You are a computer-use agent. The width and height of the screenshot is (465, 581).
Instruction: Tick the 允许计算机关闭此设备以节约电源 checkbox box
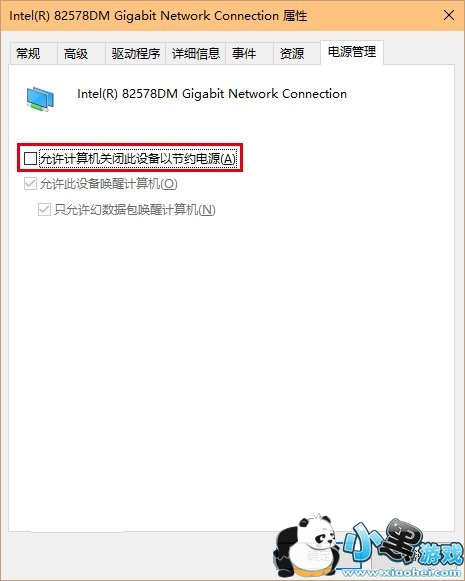point(30,159)
